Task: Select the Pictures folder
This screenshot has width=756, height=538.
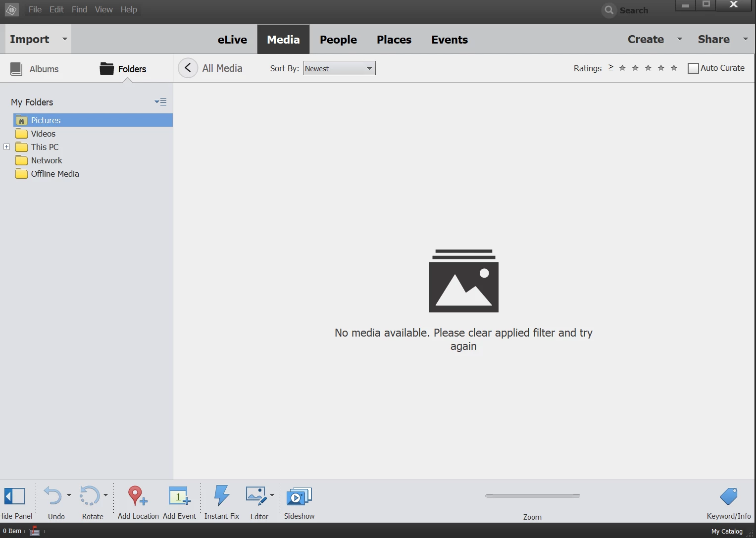Action: [93, 120]
